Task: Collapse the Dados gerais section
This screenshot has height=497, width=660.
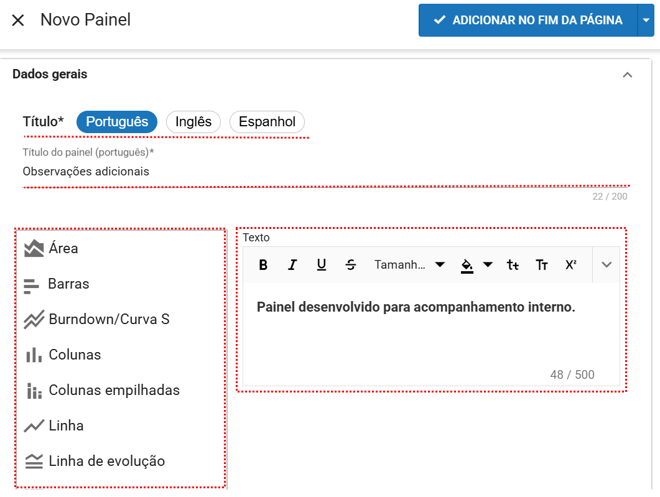Action: coord(627,75)
